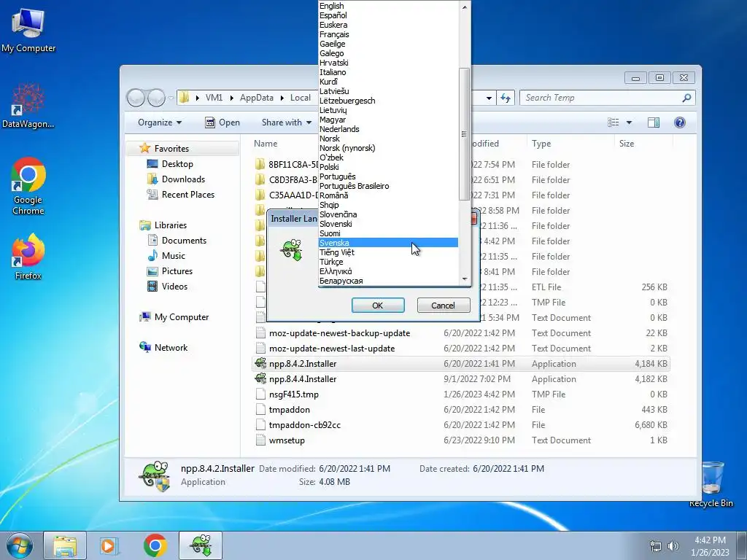Click the volume speaker tray icon

673,545
